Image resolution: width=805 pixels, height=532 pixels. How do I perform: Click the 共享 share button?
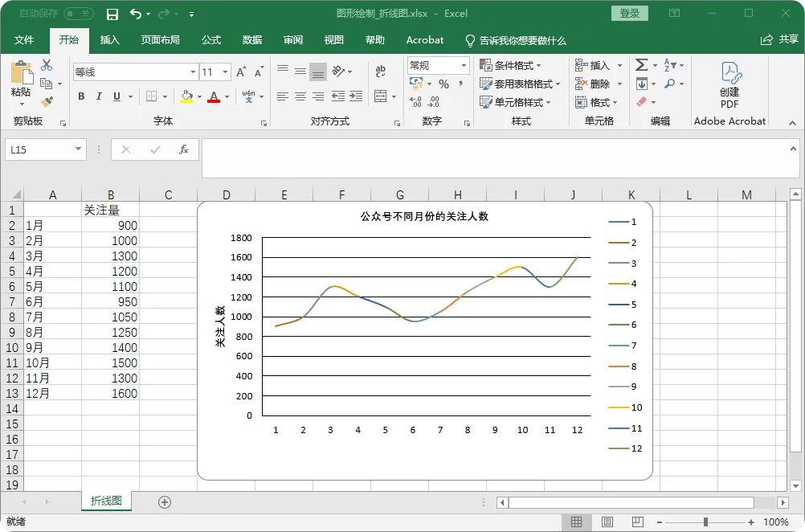[780, 39]
